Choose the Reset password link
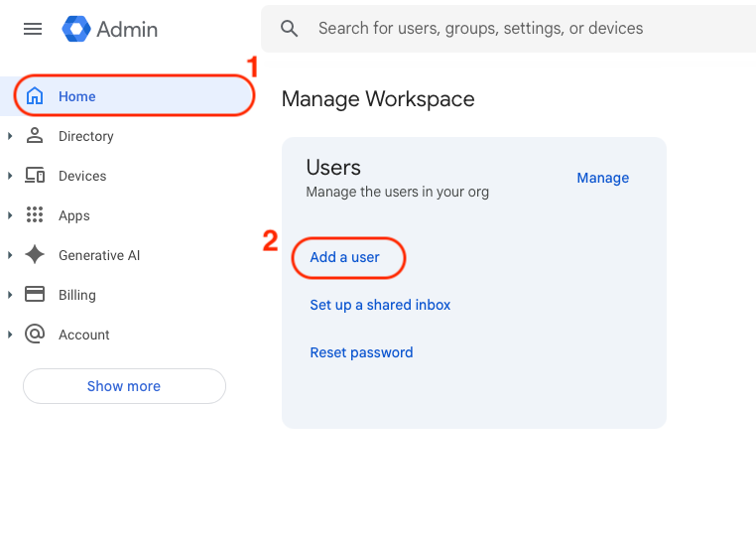The width and height of the screenshot is (756, 541). tap(361, 352)
